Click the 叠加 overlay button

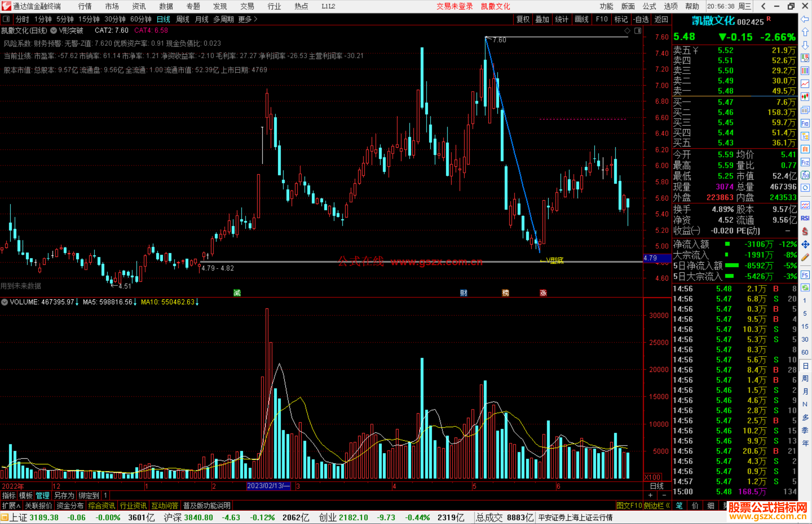coord(542,19)
